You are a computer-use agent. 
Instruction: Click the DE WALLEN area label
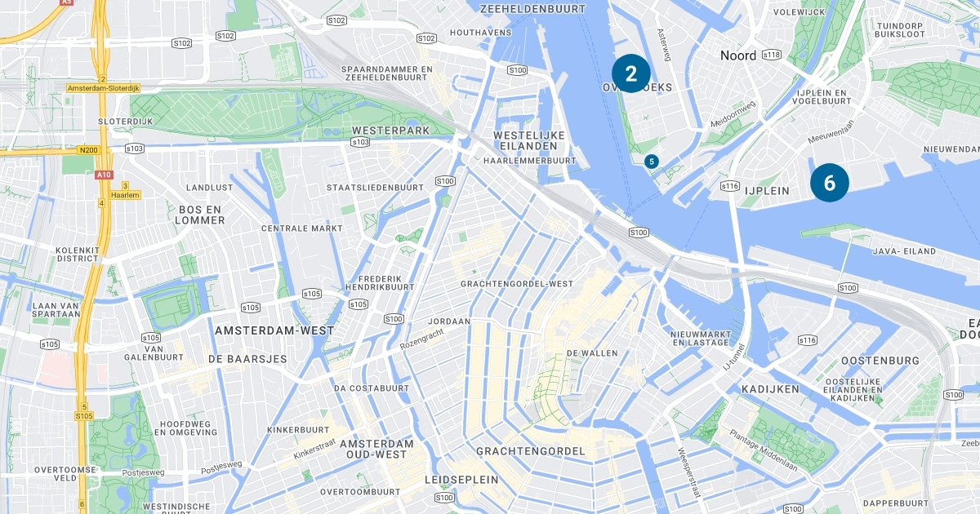(591, 353)
